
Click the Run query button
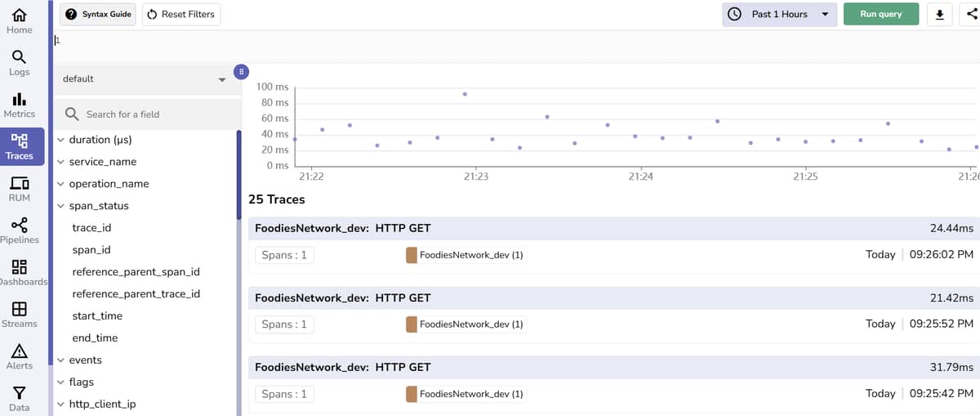pos(880,15)
